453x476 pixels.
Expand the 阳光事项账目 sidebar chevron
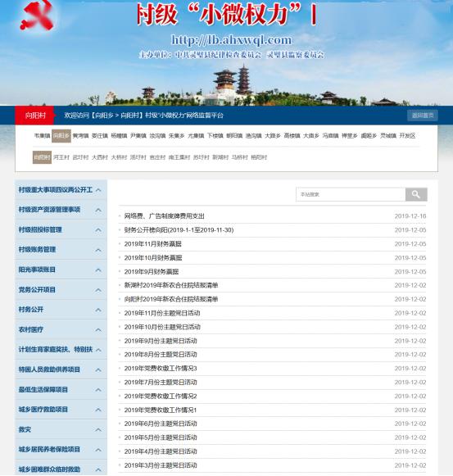coord(98,270)
